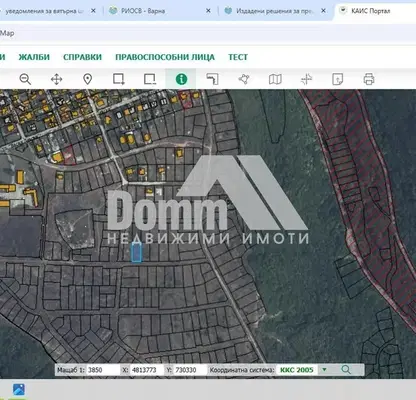Open the ЖАЛБИ menu

click(34, 57)
